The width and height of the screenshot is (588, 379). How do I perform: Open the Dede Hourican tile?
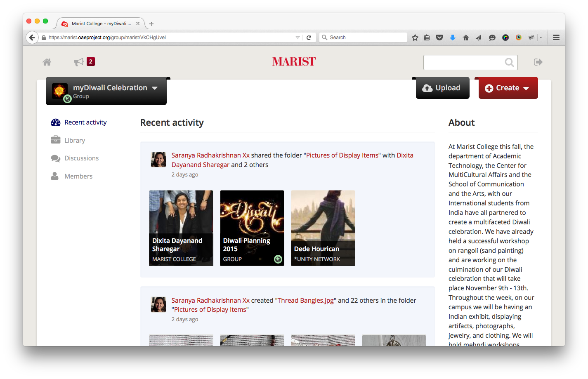click(323, 228)
